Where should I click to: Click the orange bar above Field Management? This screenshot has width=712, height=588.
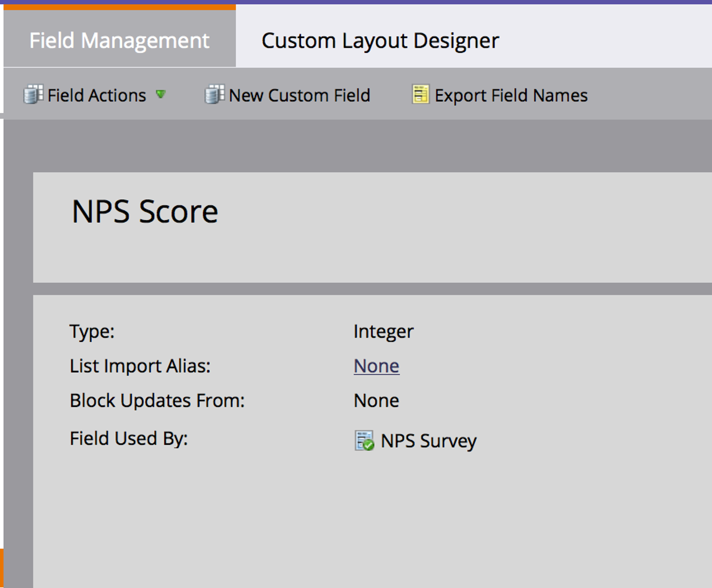tap(119, 7)
